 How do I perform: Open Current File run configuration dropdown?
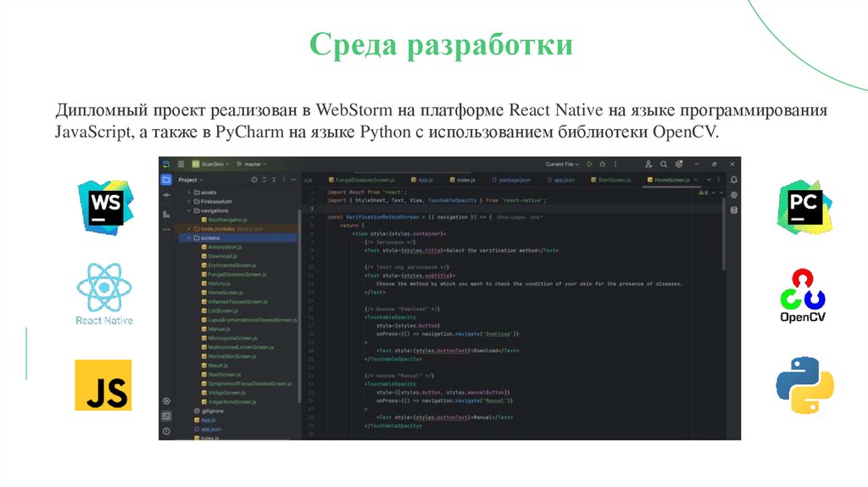(x=563, y=164)
